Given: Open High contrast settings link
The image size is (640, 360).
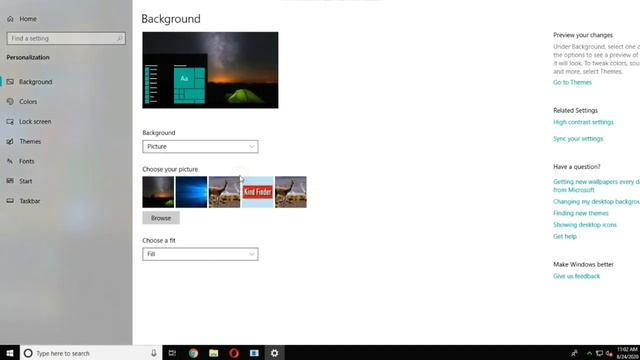Looking at the screenshot, I should coord(583,122).
